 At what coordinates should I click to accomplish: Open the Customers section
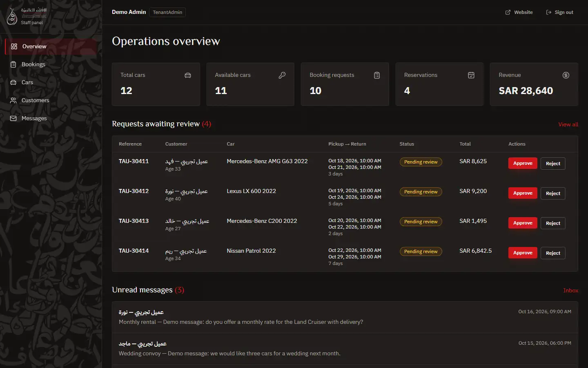click(51, 101)
